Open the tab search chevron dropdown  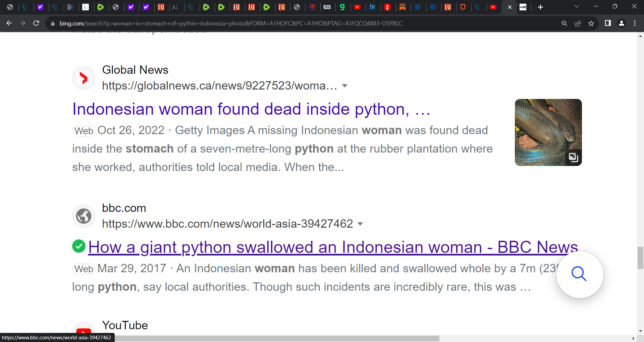pyautogui.click(x=577, y=7)
